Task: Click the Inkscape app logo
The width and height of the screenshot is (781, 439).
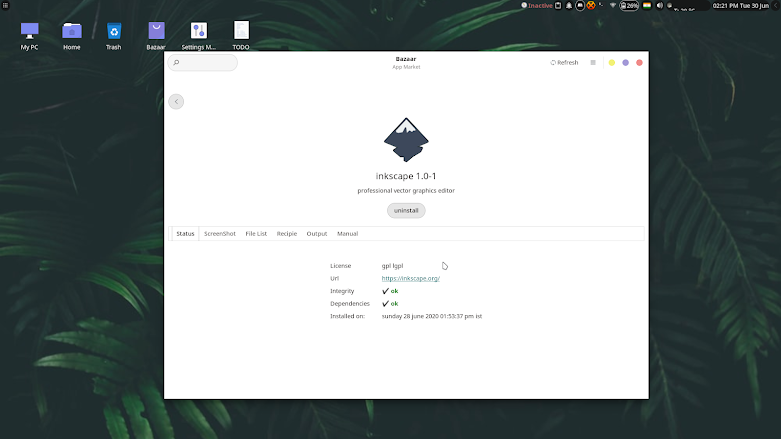Action: [406, 140]
